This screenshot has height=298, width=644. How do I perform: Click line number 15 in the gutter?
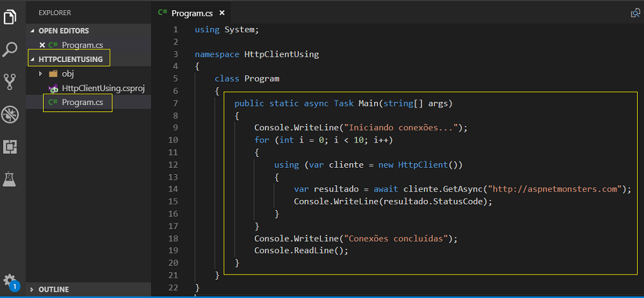(173, 201)
